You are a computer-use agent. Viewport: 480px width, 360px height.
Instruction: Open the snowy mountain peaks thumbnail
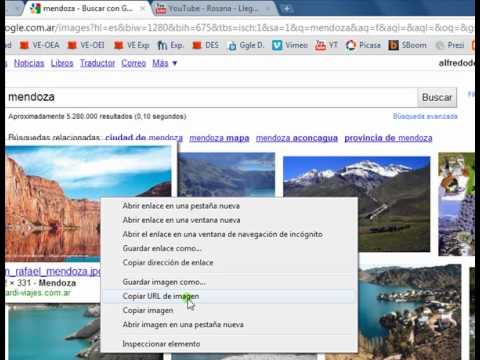(x=356, y=204)
